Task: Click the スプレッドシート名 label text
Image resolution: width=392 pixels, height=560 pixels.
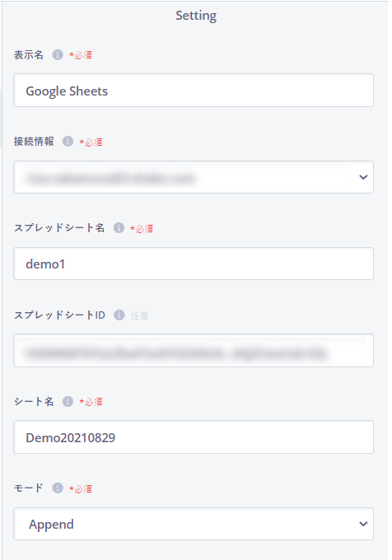Action: (x=59, y=227)
